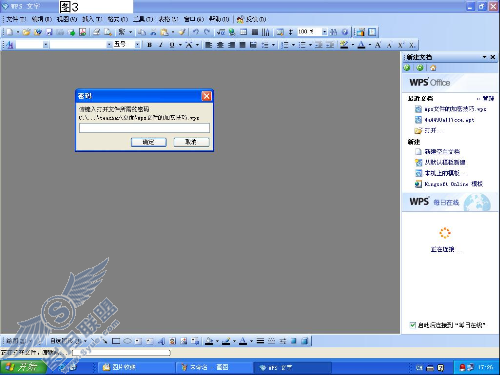This screenshot has width=500, height=375.
Task: Click the Print icon in standard toolbar
Action: 96,32
